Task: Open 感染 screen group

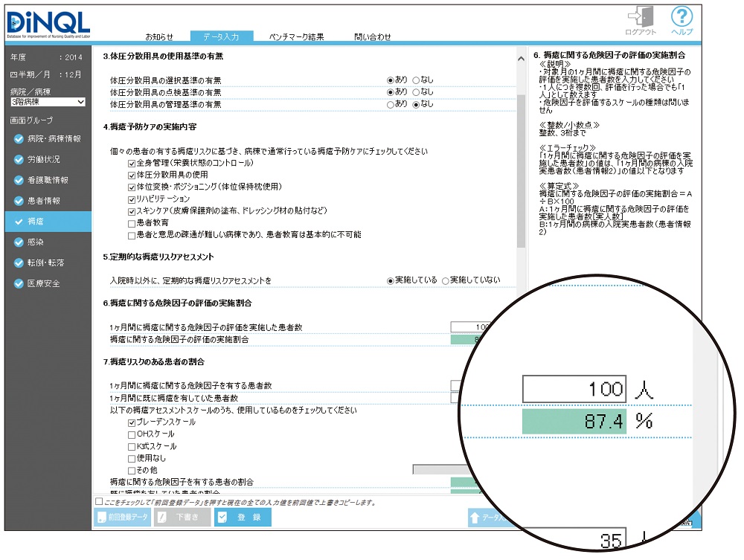Action: click(x=48, y=242)
